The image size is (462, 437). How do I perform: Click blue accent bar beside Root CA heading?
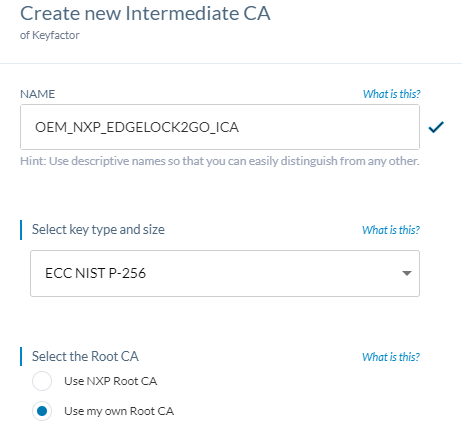(21, 357)
